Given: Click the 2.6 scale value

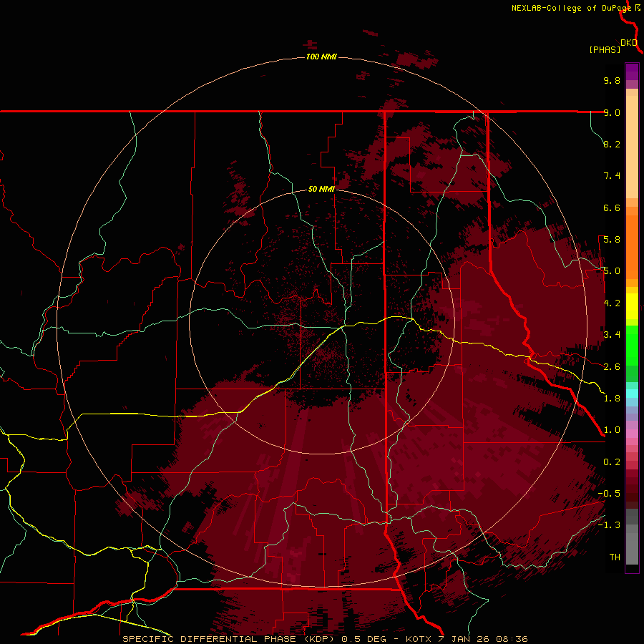Looking at the screenshot, I should click(x=612, y=367).
